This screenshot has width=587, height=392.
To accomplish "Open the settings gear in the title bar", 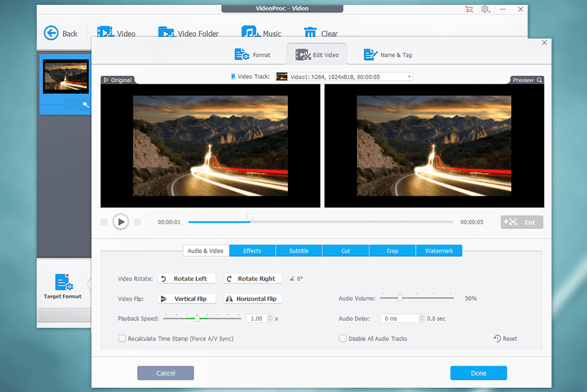I will coord(485,9).
